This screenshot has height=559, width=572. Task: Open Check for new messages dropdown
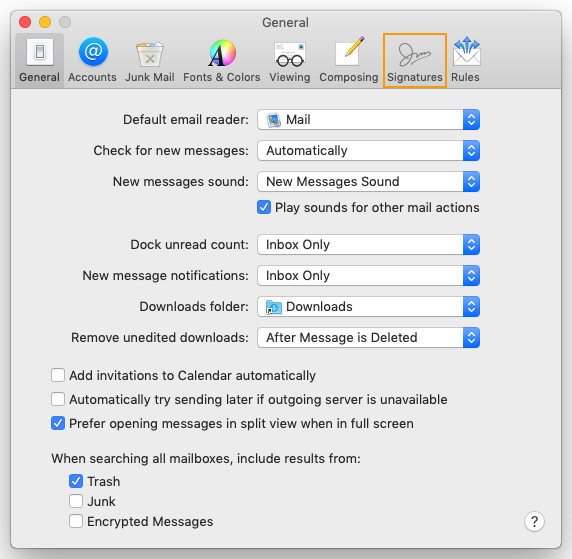[368, 151]
